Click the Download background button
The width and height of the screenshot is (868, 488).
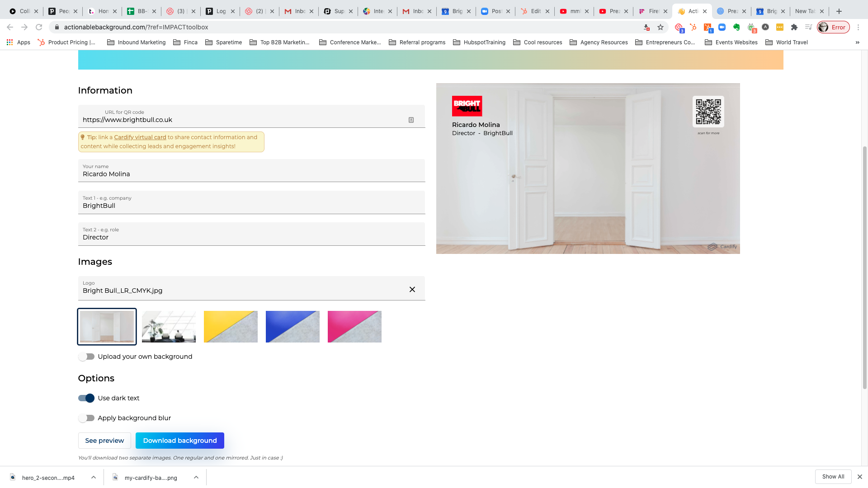click(180, 441)
